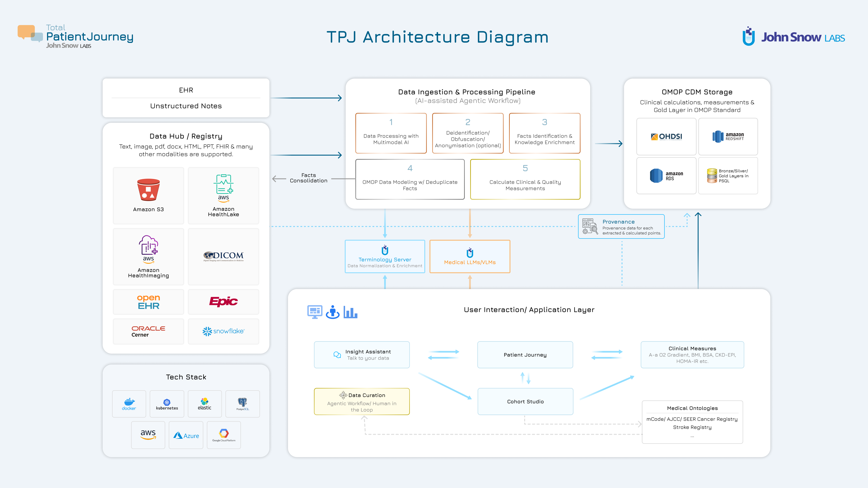Click the Data Curation AI chip icon

coord(343,395)
